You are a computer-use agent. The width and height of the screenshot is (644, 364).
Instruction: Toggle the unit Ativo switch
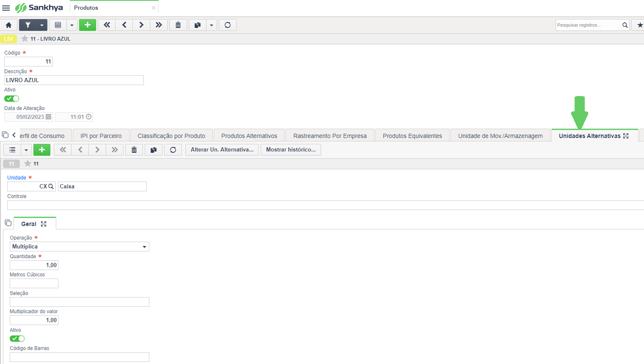pyautogui.click(x=17, y=339)
